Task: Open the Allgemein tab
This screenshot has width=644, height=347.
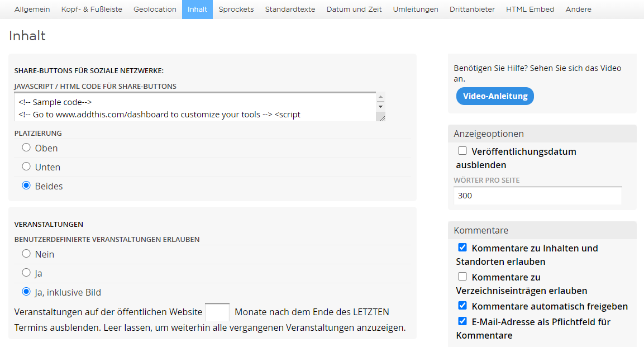Action: click(32, 9)
